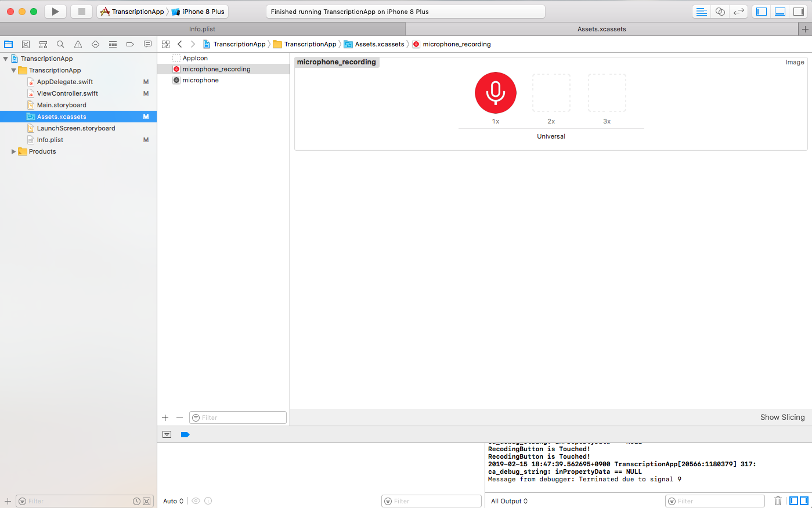
Task: Open the Breakpoint navigator
Action: pyautogui.click(x=130, y=44)
